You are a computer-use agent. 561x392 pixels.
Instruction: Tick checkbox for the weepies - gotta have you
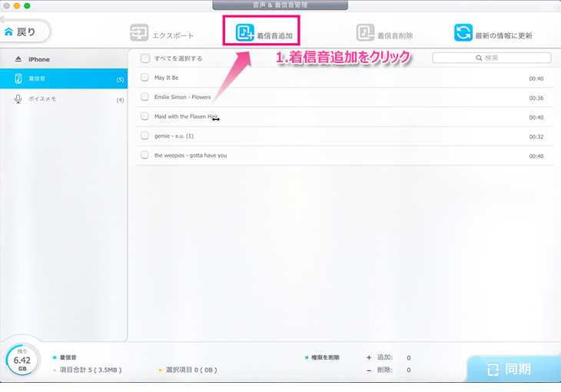(x=144, y=154)
